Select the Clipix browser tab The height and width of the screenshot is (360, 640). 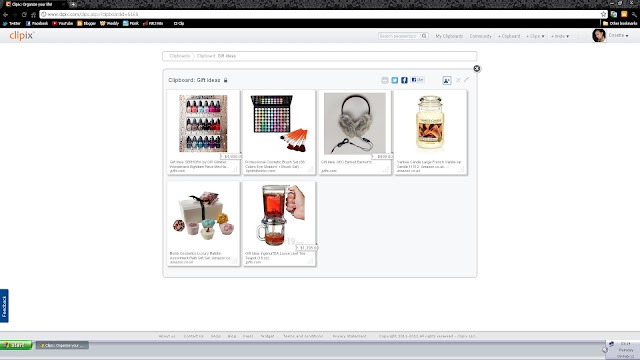click(x=35, y=4)
